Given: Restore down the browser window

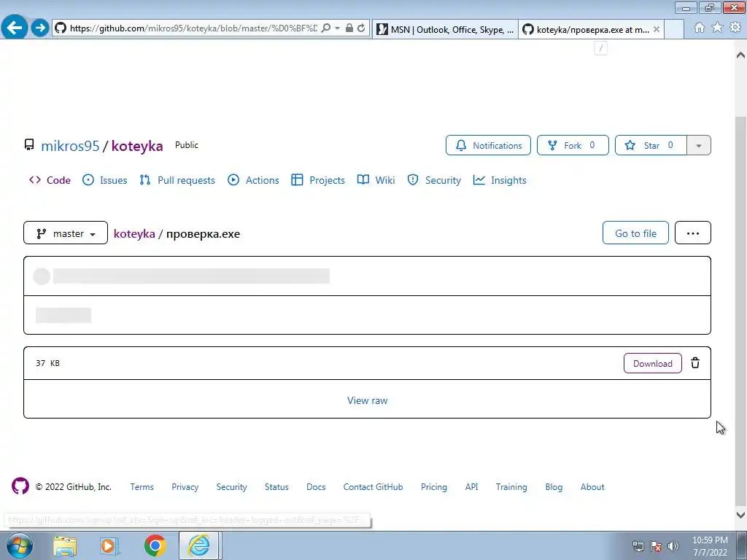Looking at the screenshot, I should pos(711,7).
